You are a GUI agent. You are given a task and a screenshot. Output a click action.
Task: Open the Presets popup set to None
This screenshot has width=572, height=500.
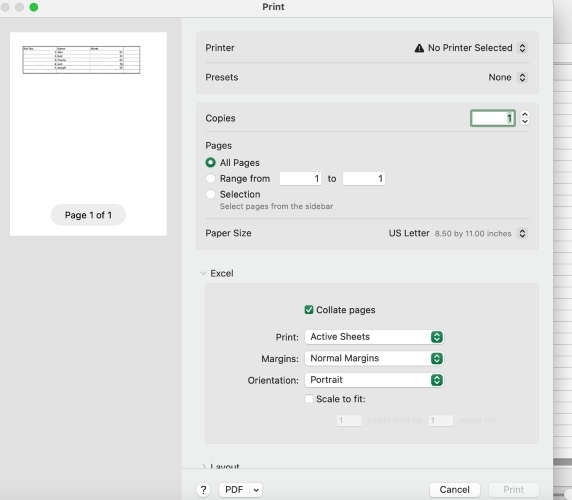[522, 77]
